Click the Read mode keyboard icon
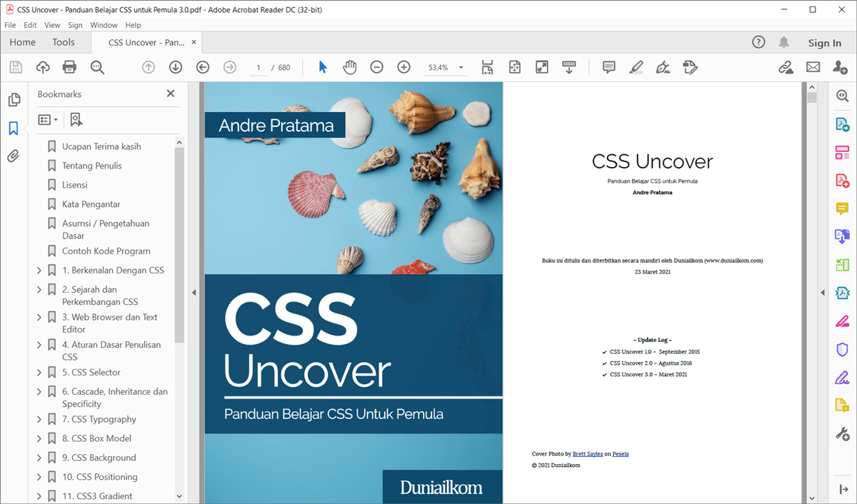This screenshot has width=857, height=504. pos(569,67)
